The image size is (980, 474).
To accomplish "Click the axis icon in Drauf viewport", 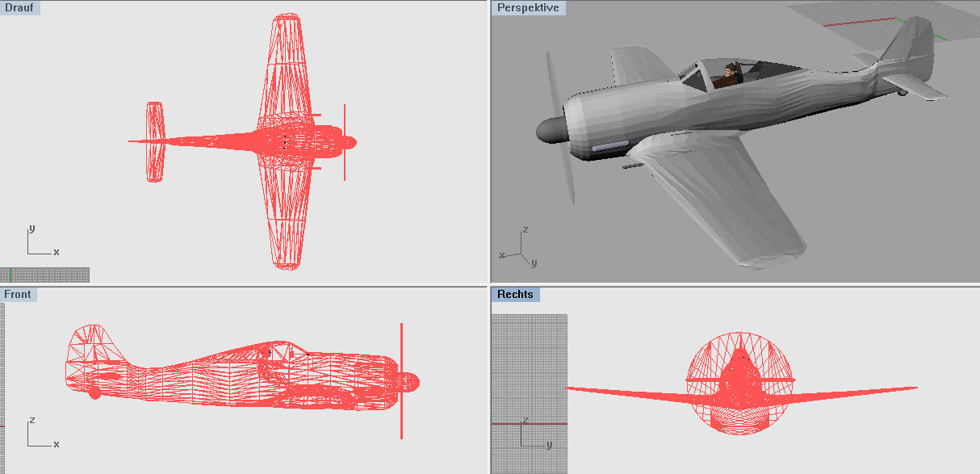I will pyautogui.click(x=39, y=242).
